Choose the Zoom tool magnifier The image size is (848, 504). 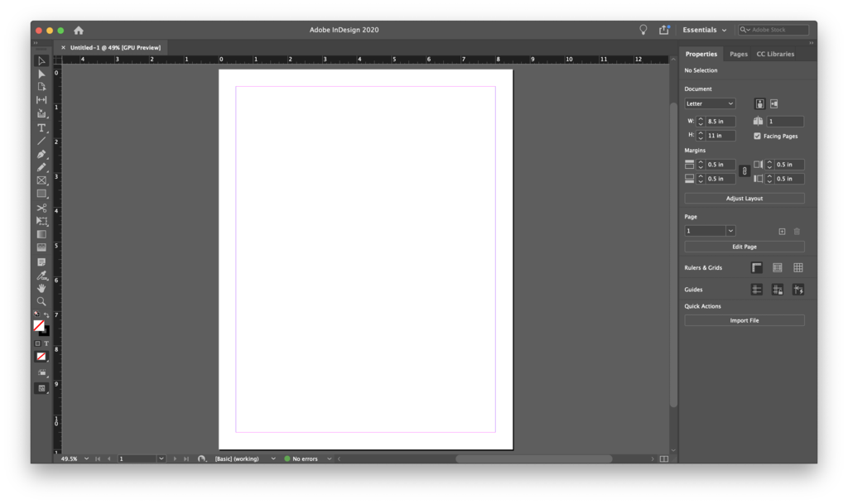[x=41, y=301]
